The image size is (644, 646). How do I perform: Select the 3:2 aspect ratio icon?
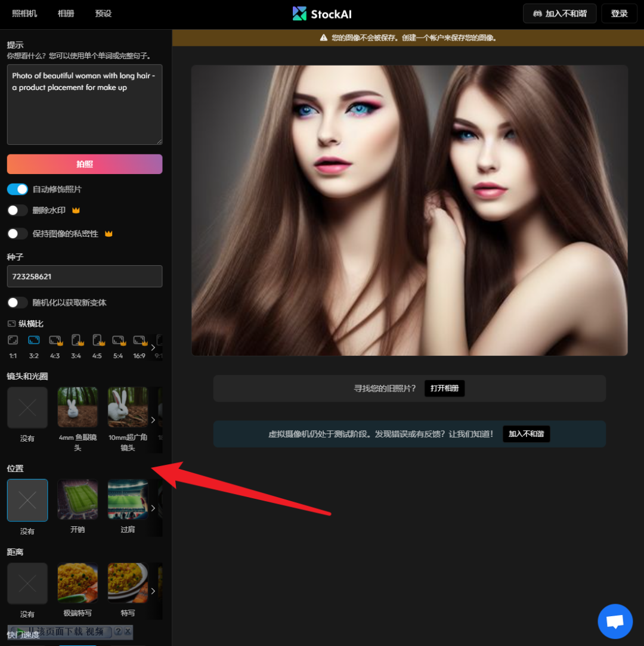click(34, 340)
